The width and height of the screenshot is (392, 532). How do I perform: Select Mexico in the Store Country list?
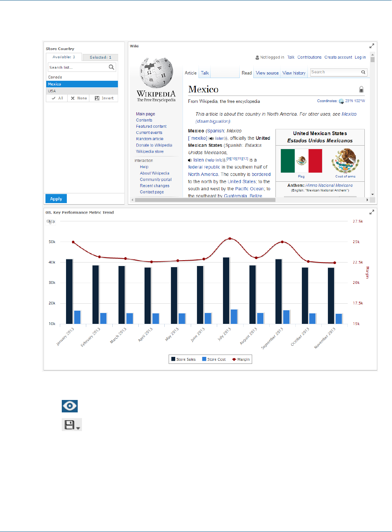(x=82, y=84)
